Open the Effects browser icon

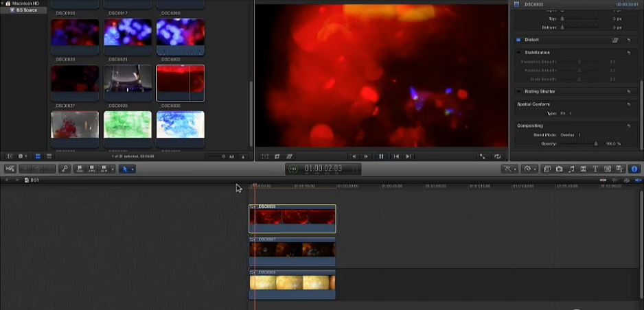547,169
